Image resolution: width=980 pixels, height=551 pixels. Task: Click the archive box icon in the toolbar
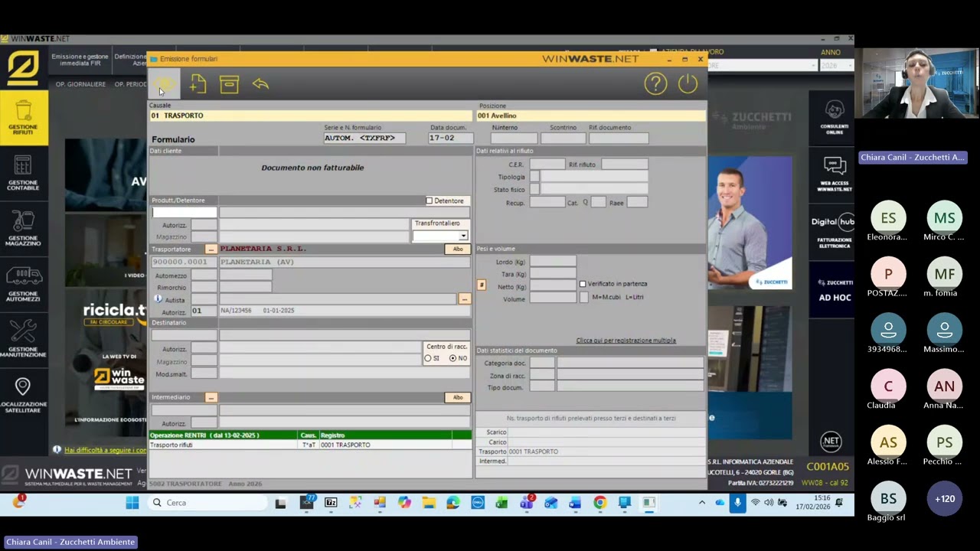tap(229, 84)
